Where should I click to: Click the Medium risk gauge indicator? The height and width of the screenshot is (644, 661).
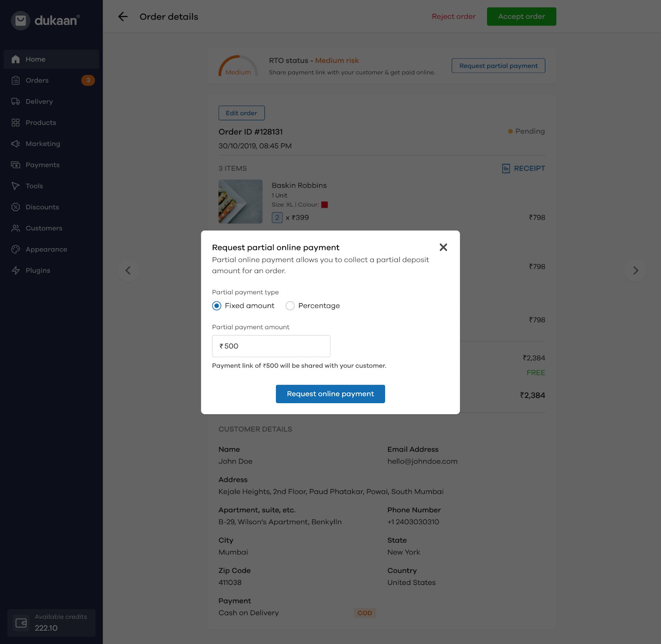[x=238, y=66]
